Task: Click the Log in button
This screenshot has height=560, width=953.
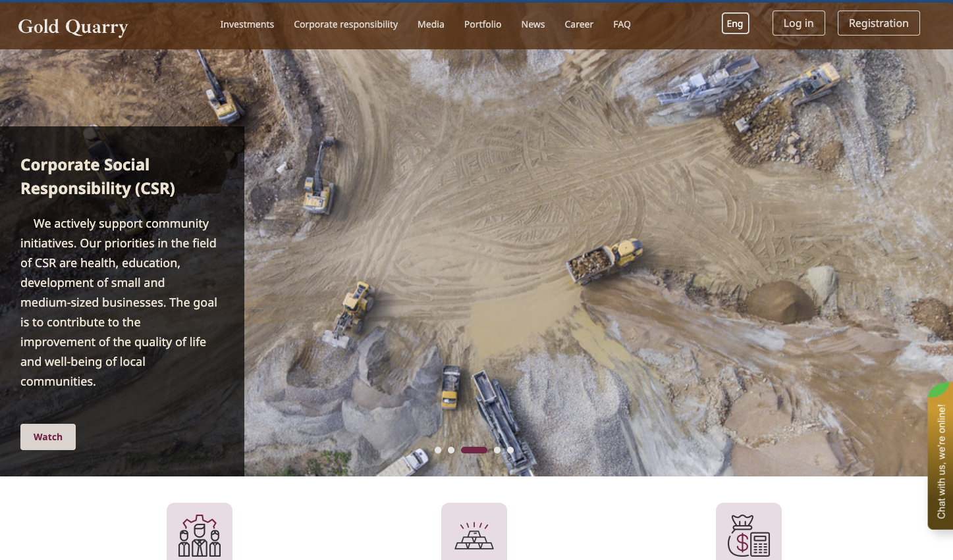Action: 798,23
